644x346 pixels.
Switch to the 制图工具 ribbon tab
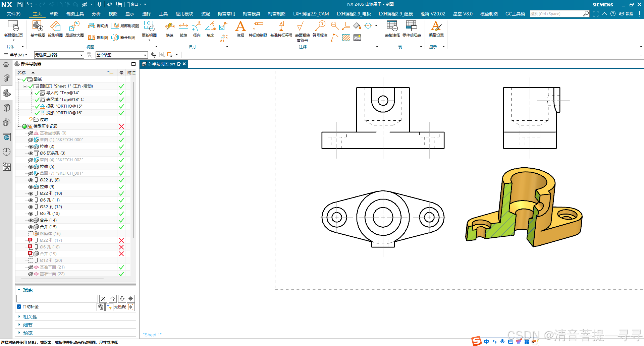[75, 14]
